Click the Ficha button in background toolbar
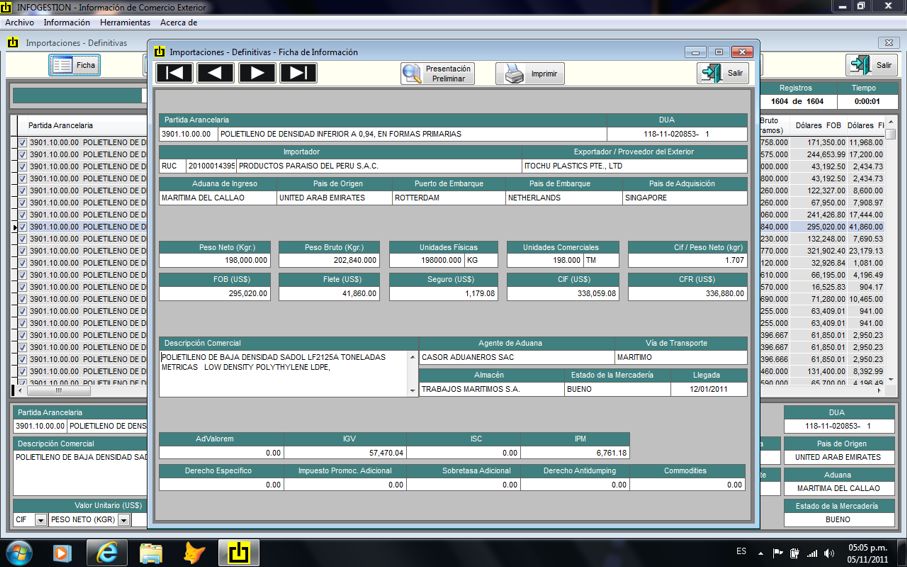Viewport: 907px width, 567px height. tap(75, 65)
